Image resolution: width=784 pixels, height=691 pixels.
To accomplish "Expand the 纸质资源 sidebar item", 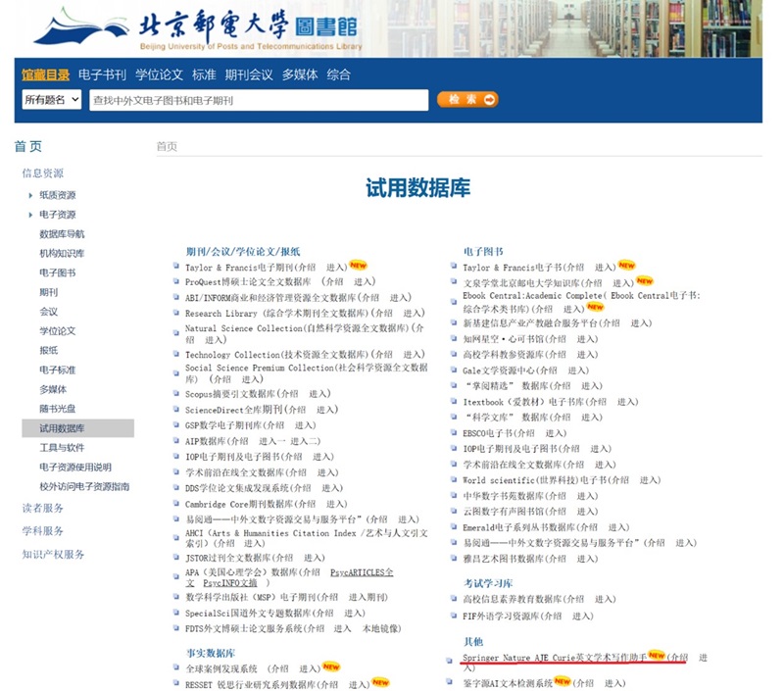I will click(30, 195).
